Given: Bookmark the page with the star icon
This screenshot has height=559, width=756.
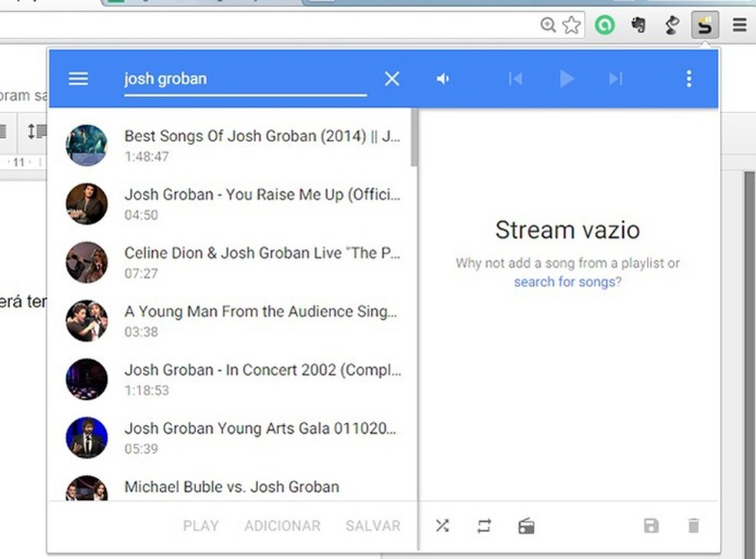Looking at the screenshot, I should click(572, 25).
